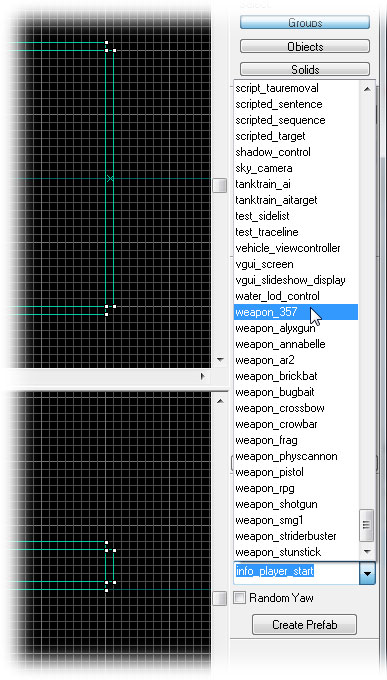Select tanktrain_ai entity
Viewport: 387px width, 680px height.
[296, 184]
